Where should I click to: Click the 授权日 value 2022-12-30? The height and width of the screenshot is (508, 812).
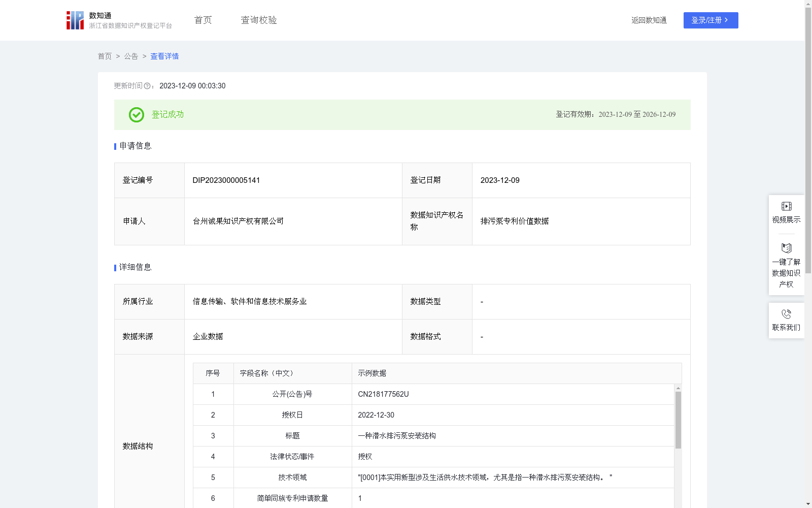376,415
